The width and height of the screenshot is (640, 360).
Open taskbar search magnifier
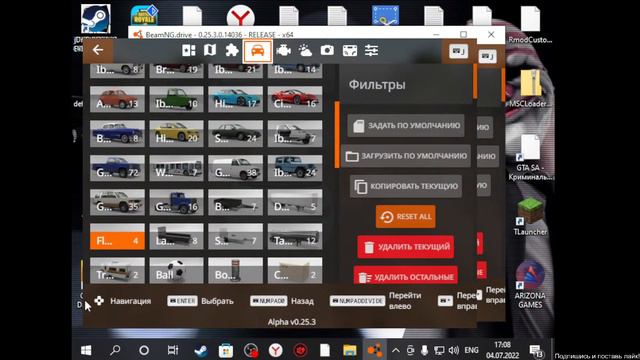click(116, 350)
